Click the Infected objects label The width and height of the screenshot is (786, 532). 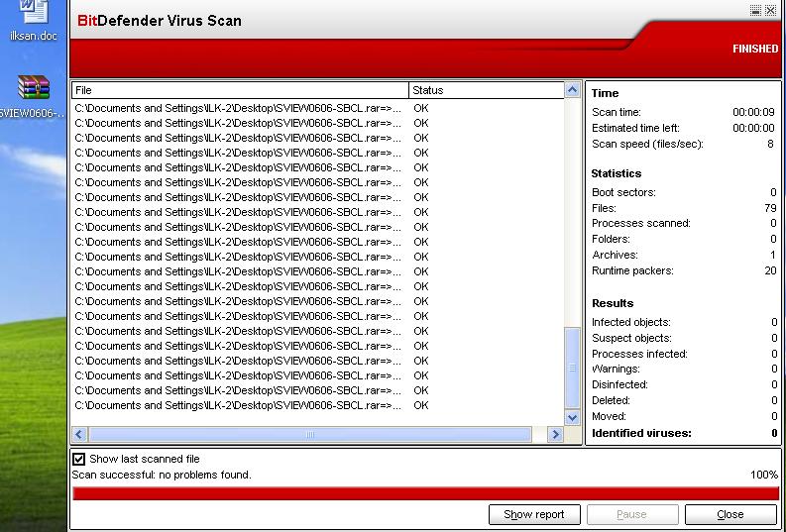(631, 322)
